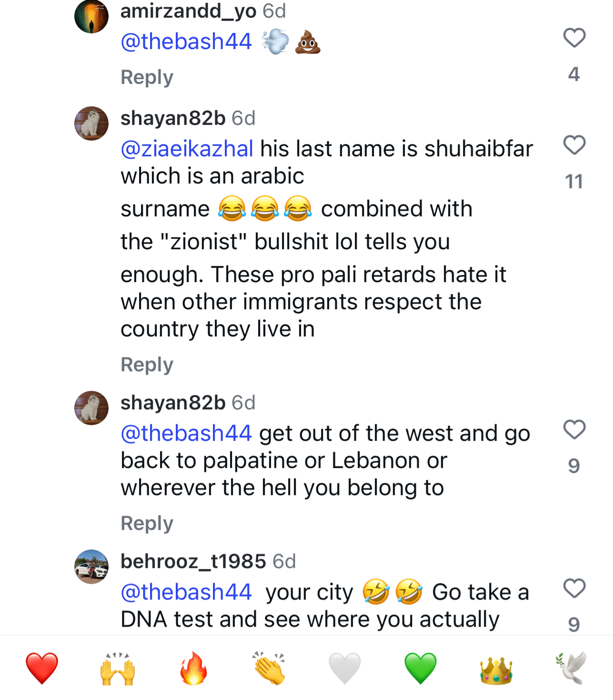
Task: Choose the clapping hands emoji reaction
Action: click(x=269, y=668)
